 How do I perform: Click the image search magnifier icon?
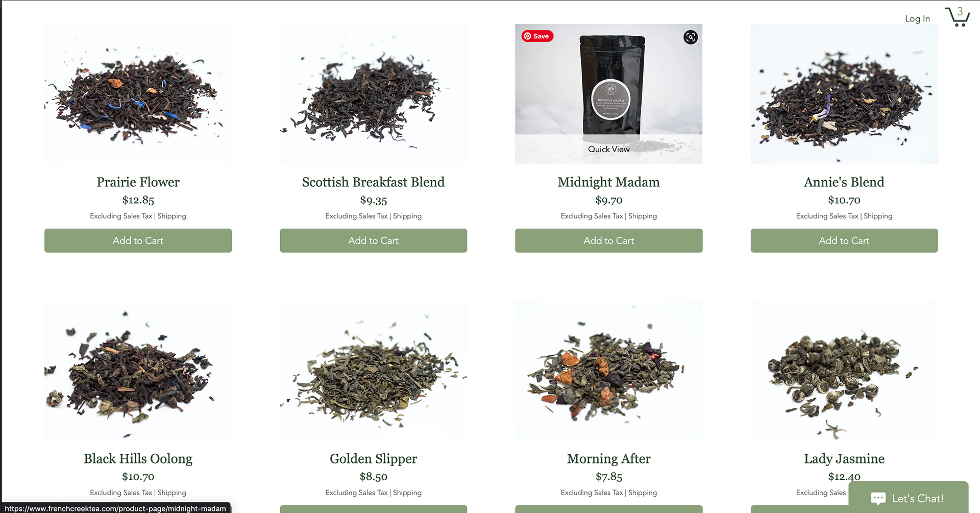691,37
